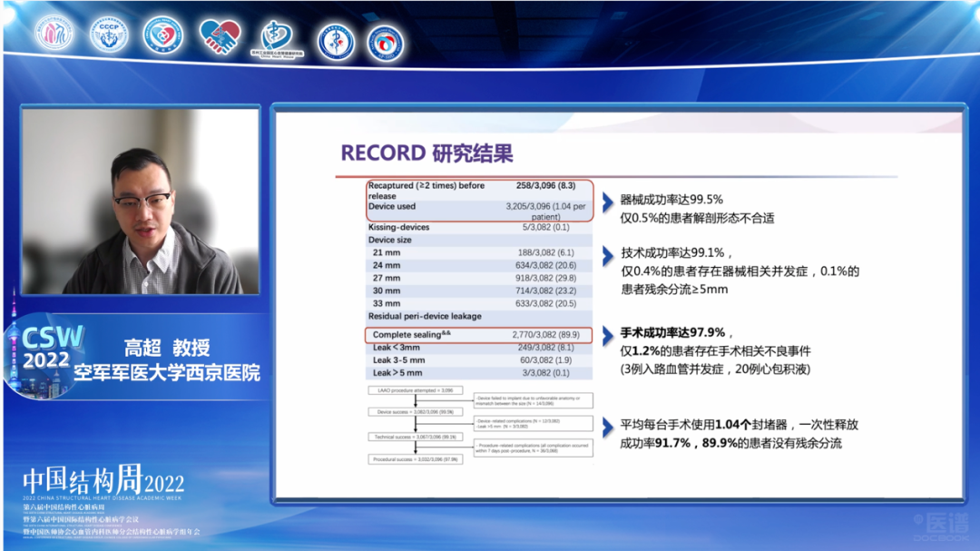This screenshot has height=551, width=980.
Task: Click the China Heart House logo
Action: click(275, 38)
